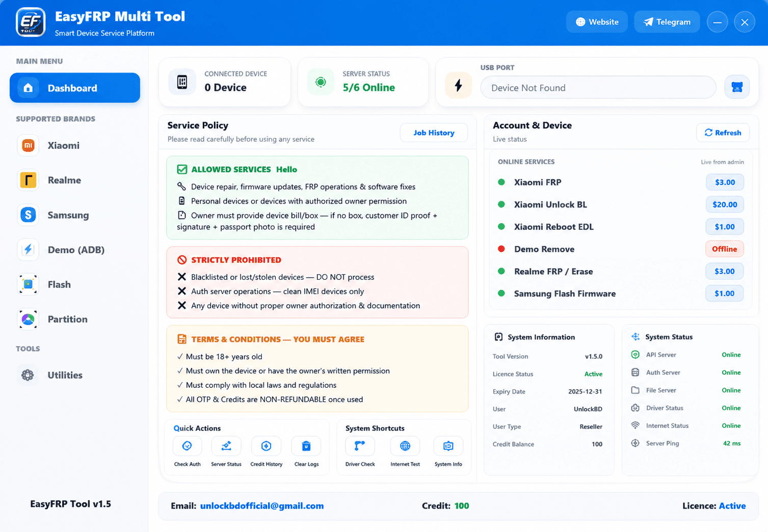Click the Auth Server status icon
The height and width of the screenshot is (532, 768).
[635, 373]
